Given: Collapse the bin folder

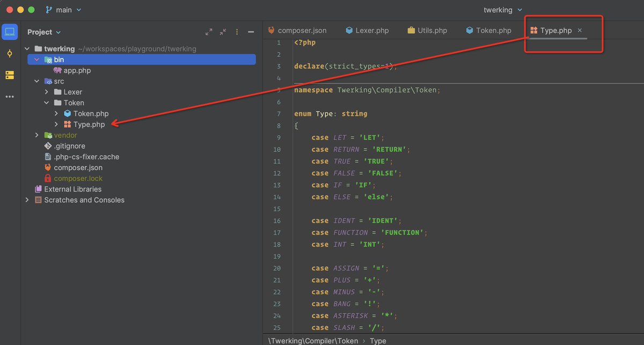Looking at the screenshot, I should pyautogui.click(x=37, y=60).
